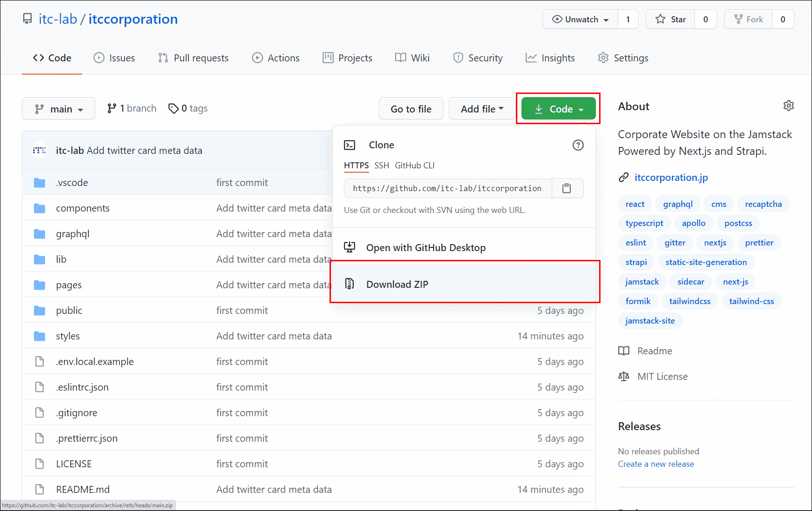
Task: Click the .vscode folder icon
Action: click(40, 183)
